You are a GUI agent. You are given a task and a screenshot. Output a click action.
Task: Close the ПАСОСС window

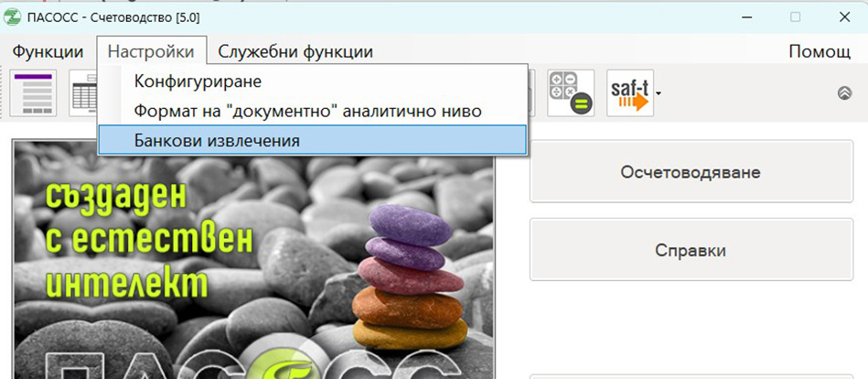[844, 17]
